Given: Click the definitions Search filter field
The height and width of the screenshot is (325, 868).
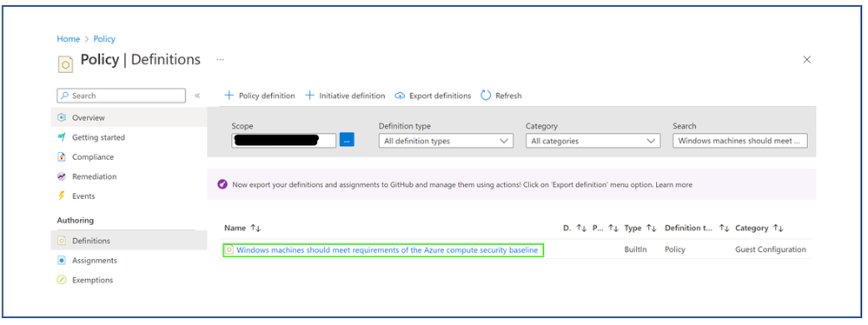Looking at the screenshot, I should [740, 141].
